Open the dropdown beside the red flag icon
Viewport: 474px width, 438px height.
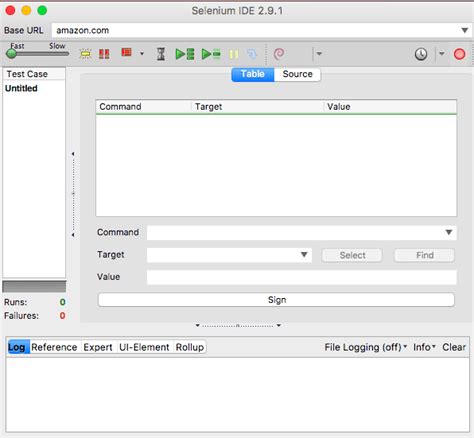(142, 54)
